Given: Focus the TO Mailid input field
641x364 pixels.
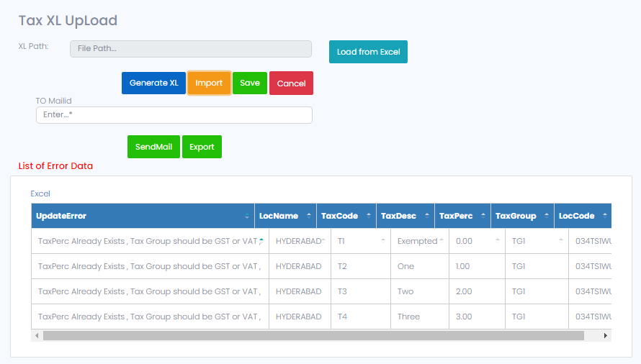Looking at the screenshot, I should (x=174, y=115).
